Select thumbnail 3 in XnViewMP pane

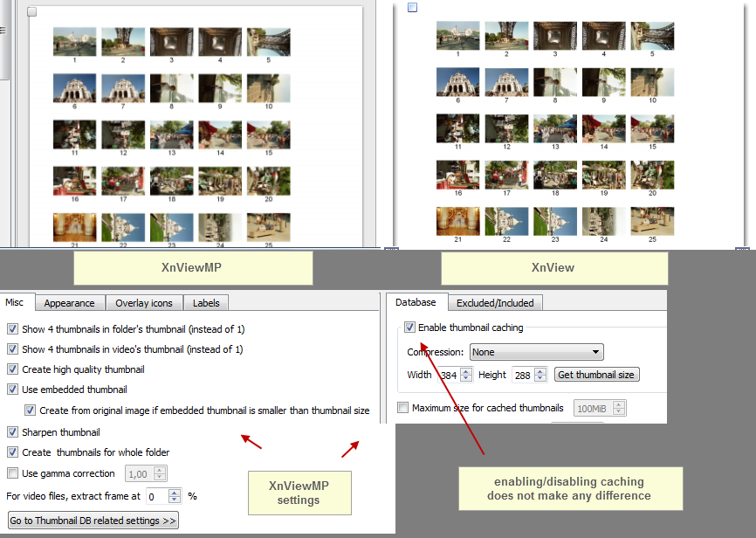tap(172, 42)
